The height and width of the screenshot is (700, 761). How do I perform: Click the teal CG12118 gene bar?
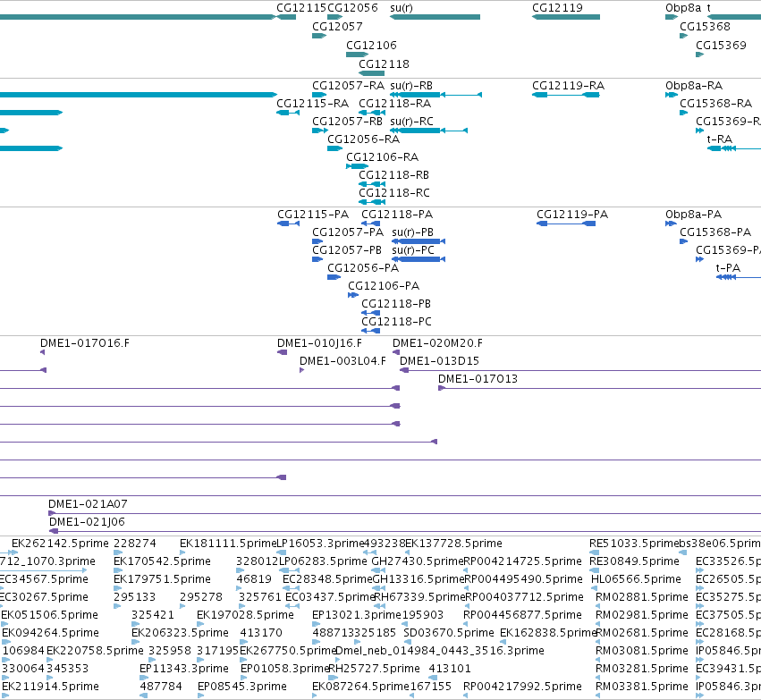click(x=372, y=73)
